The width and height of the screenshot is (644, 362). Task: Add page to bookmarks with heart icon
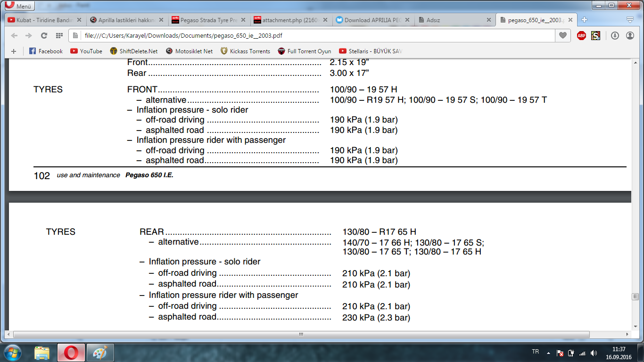coord(562,35)
